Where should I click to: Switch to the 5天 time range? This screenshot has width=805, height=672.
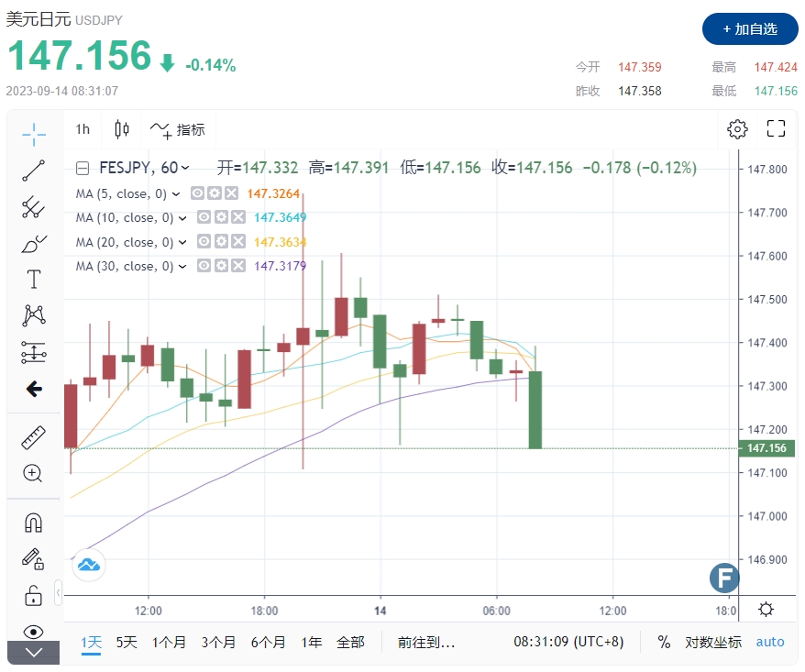tap(127, 642)
